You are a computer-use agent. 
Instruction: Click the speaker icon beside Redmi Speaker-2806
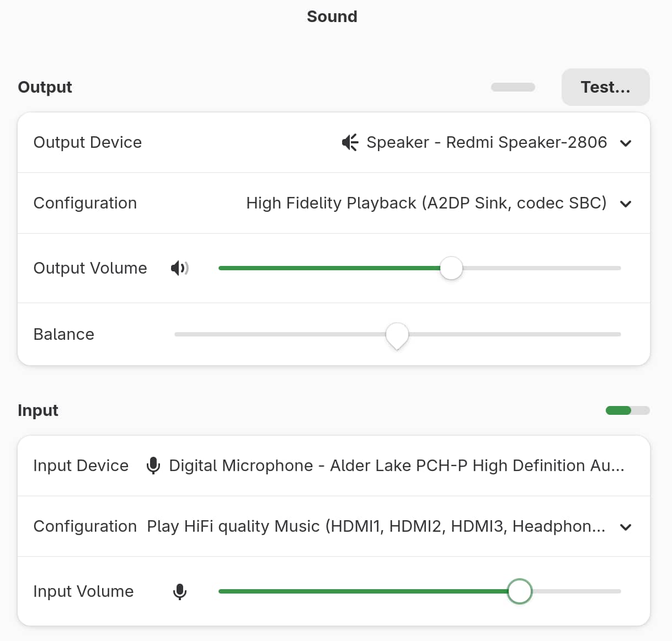tap(350, 142)
